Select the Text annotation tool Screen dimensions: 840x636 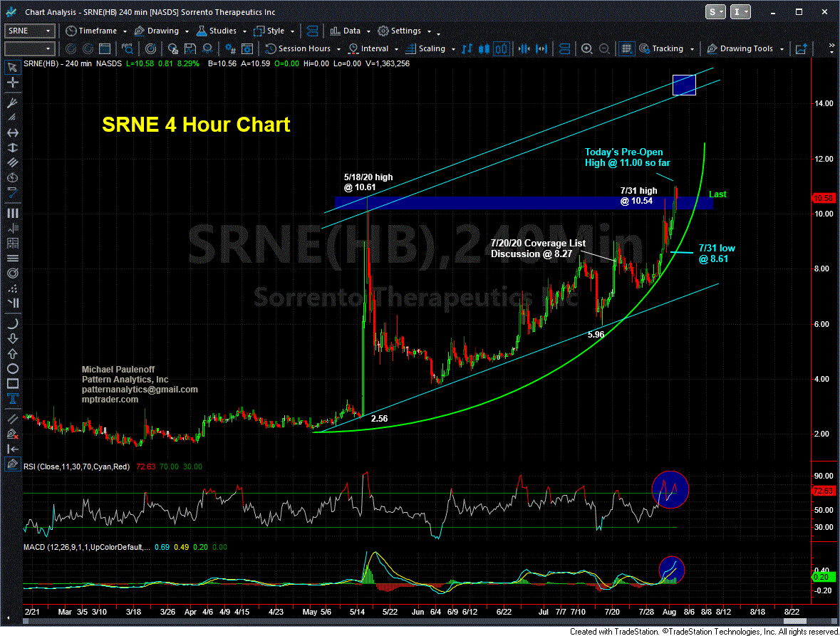(12, 398)
